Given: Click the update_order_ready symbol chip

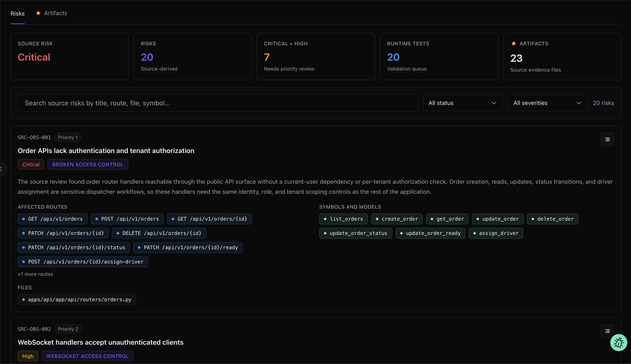Looking at the screenshot, I should (430, 233).
